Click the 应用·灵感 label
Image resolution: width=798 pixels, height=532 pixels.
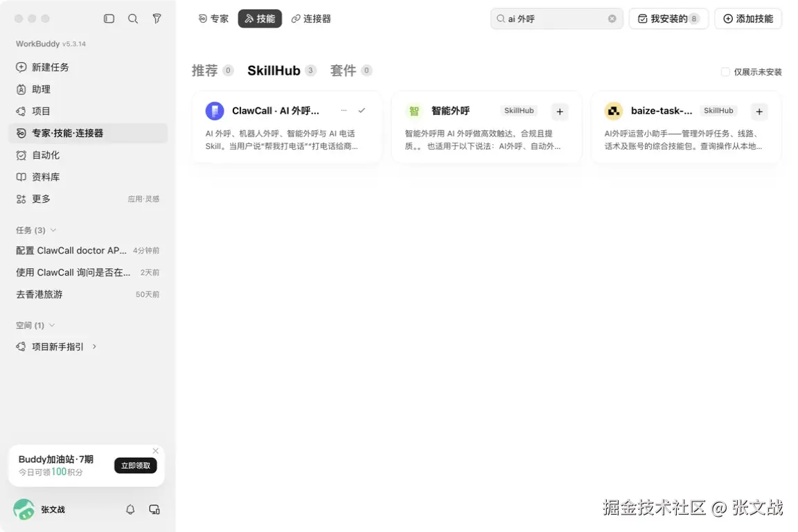(x=143, y=199)
